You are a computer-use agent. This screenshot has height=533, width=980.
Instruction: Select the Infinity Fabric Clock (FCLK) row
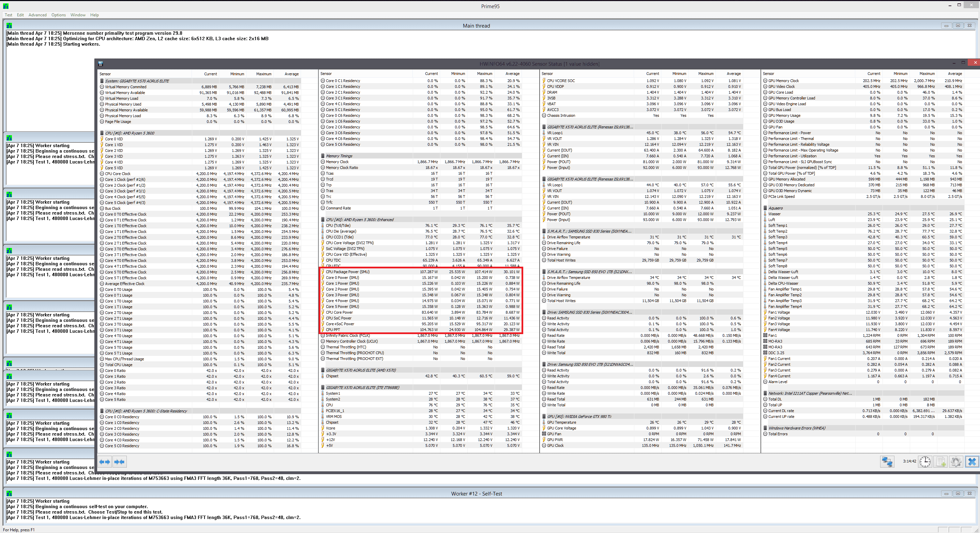[x=420, y=336]
